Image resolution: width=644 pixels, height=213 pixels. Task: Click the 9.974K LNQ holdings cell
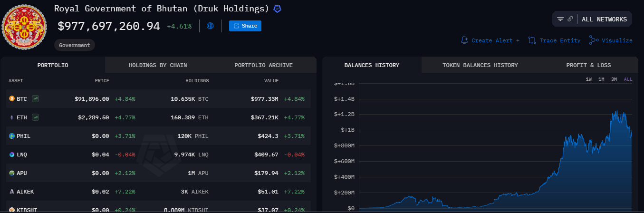coord(192,155)
